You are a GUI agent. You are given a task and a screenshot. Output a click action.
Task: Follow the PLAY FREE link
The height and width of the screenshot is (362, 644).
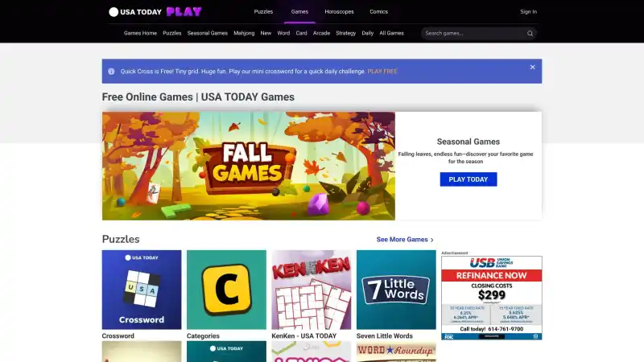[x=382, y=72]
